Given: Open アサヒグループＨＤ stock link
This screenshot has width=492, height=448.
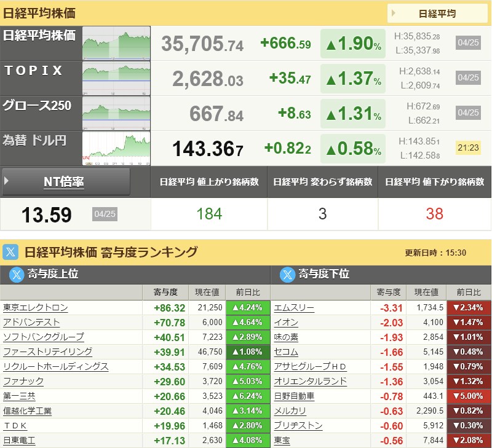Looking at the screenshot, I should [x=310, y=366].
